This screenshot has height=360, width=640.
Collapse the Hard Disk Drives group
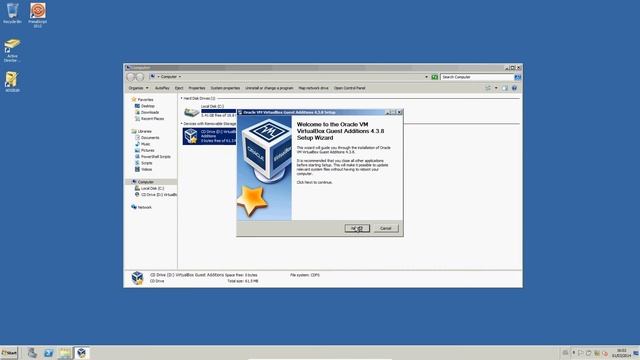point(182,98)
